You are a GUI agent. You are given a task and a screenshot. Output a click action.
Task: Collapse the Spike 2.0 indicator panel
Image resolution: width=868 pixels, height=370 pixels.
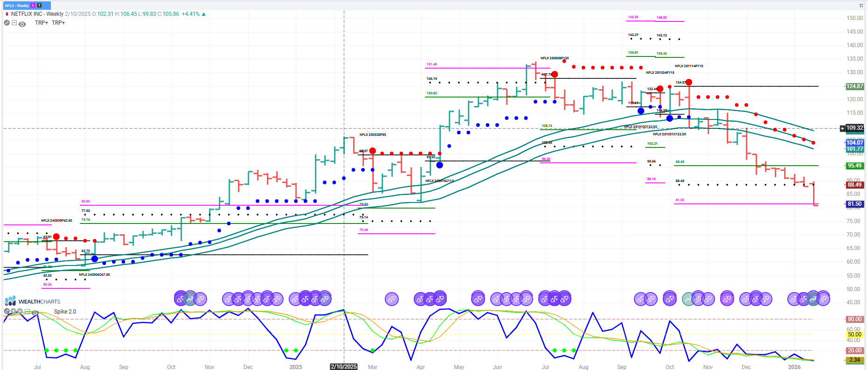tap(28, 311)
